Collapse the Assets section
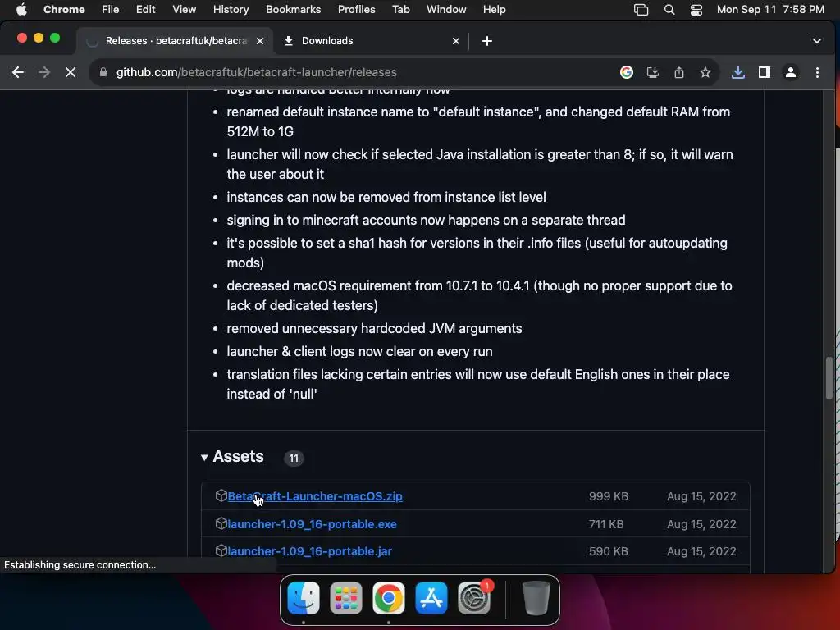 pyautogui.click(x=204, y=458)
